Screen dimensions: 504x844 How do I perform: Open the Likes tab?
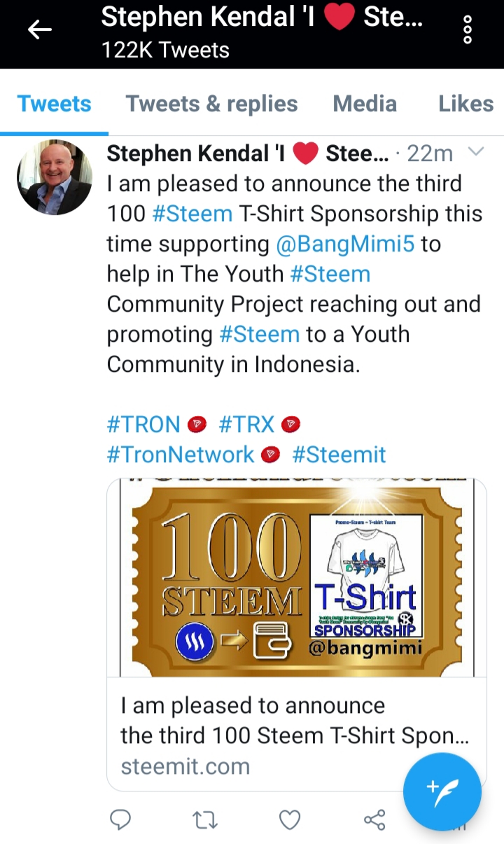pos(465,104)
